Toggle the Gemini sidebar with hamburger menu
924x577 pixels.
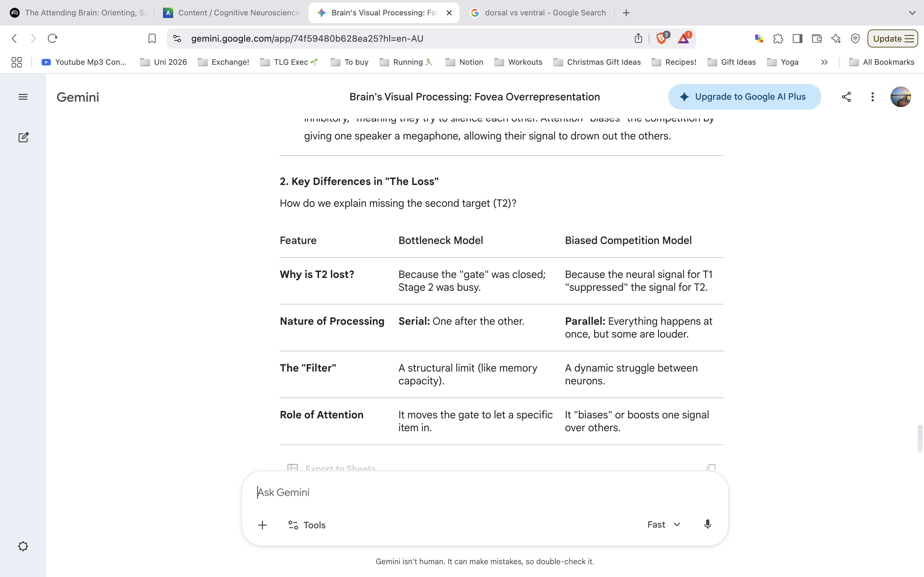pos(23,96)
